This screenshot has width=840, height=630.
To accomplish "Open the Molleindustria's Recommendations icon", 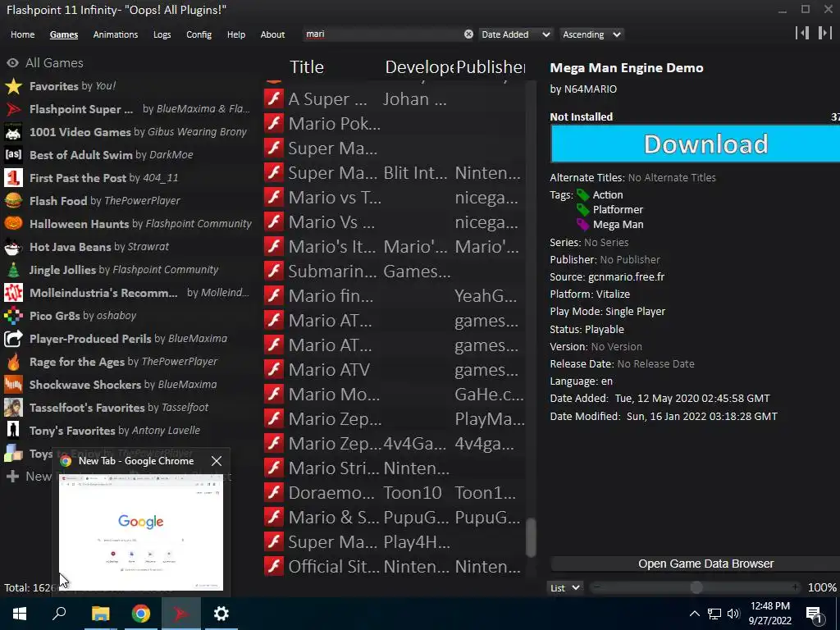I will click(x=13, y=293).
